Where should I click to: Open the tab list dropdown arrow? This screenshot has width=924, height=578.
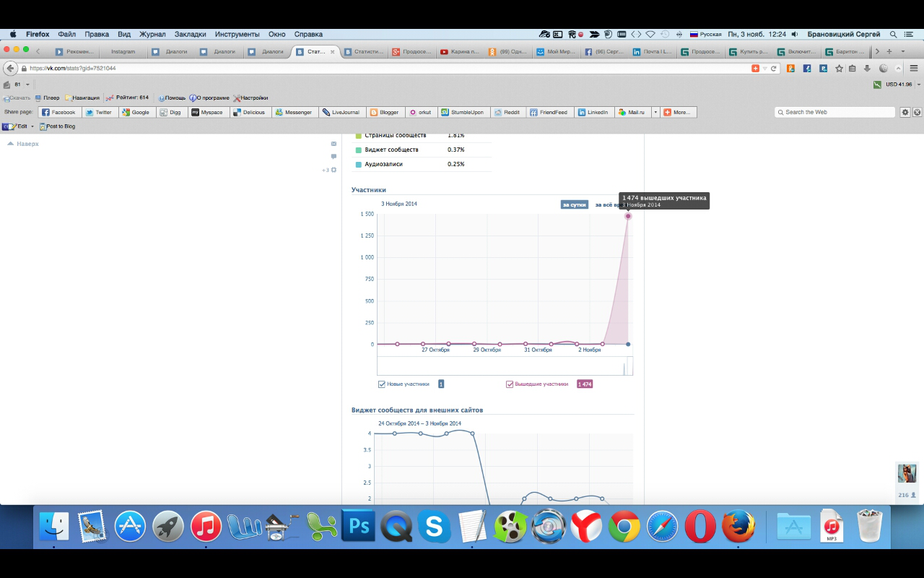(902, 51)
